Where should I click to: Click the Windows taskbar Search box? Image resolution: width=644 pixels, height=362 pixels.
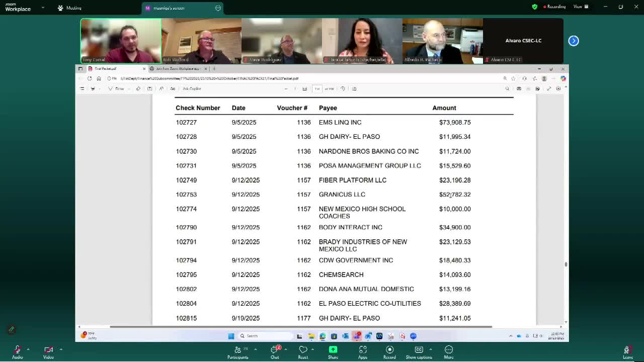pos(265,336)
